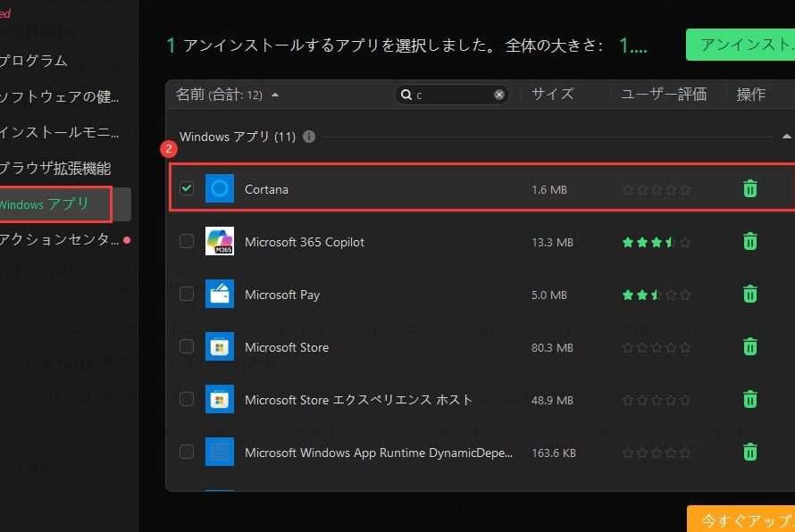Check the Microsoft Pay checkbox
This screenshot has width=795, height=532.
pyautogui.click(x=187, y=294)
